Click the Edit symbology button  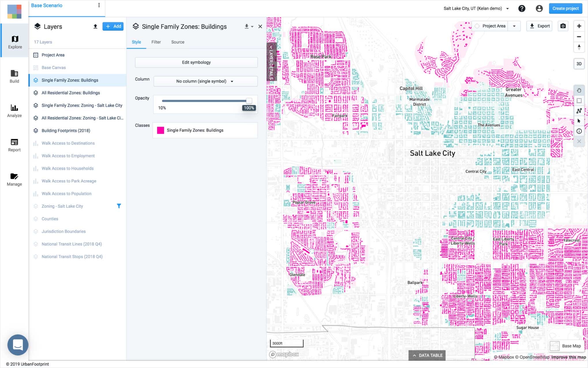196,62
